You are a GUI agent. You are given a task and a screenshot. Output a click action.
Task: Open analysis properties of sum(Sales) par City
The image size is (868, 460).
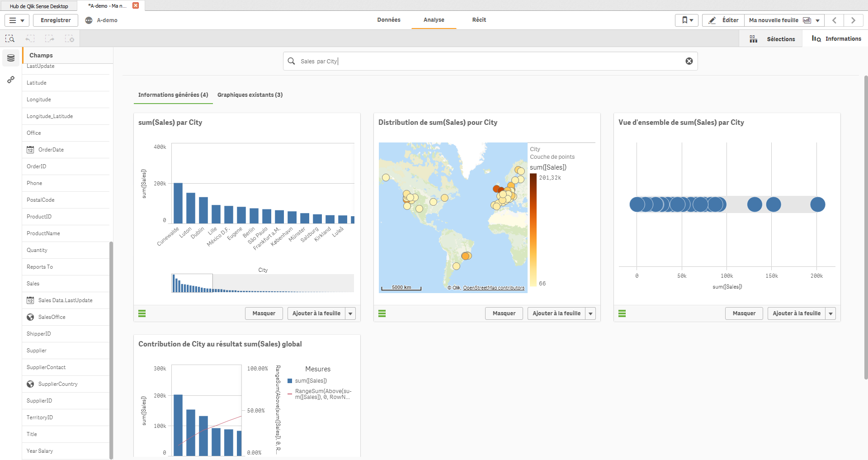point(142,313)
